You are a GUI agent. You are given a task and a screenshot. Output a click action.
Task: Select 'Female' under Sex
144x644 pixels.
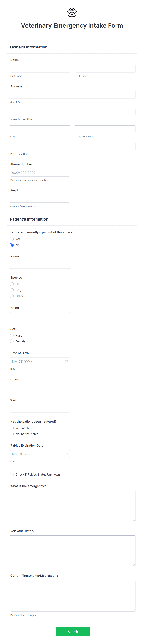tap(12, 341)
